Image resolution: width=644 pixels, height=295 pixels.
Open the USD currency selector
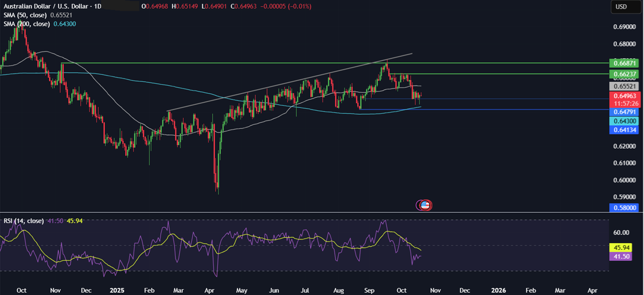point(621,7)
